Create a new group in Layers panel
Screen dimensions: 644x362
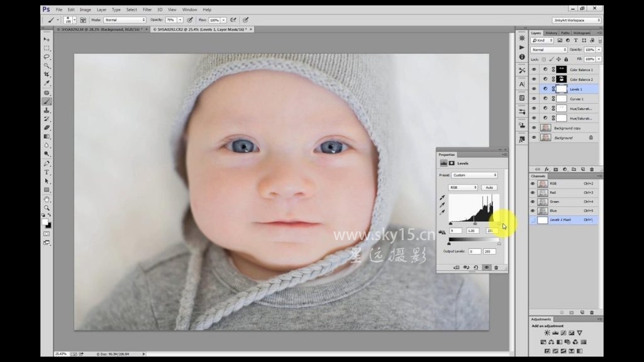574,170
